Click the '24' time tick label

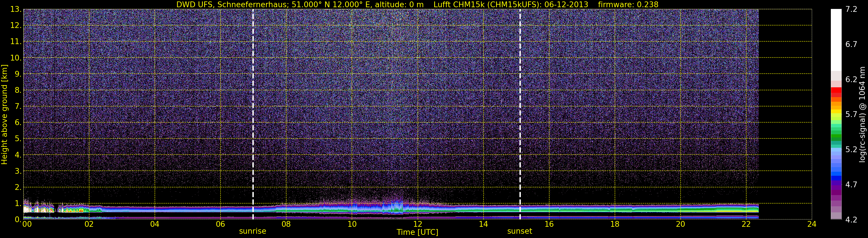coord(812,224)
